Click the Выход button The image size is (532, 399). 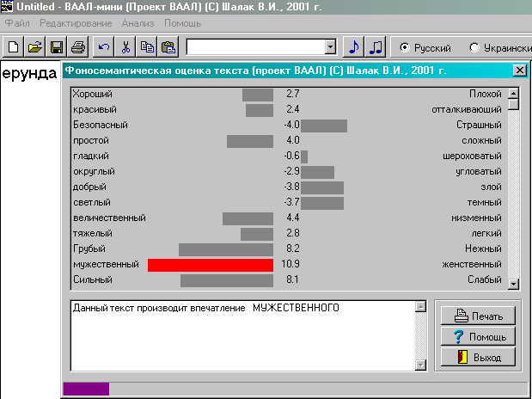[x=478, y=357]
